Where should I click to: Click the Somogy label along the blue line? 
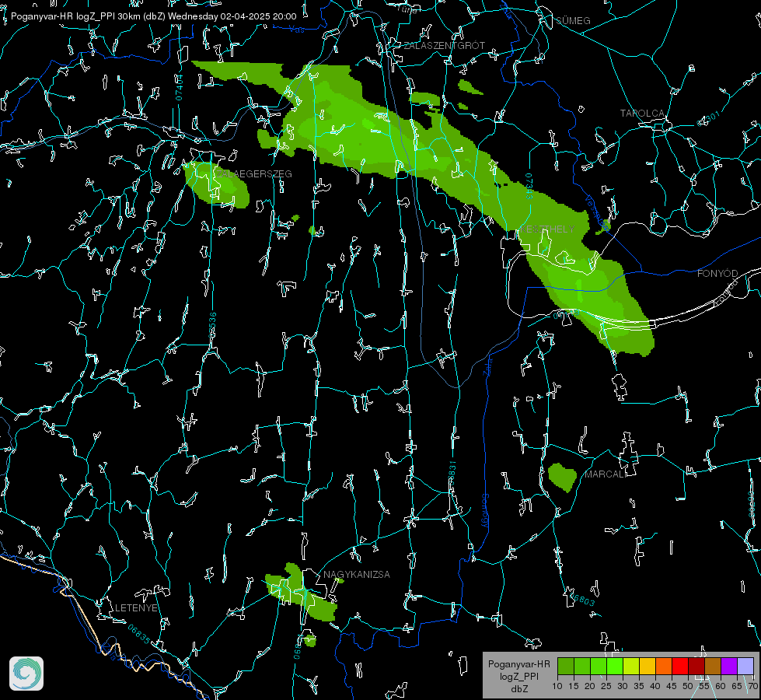(484, 511)
